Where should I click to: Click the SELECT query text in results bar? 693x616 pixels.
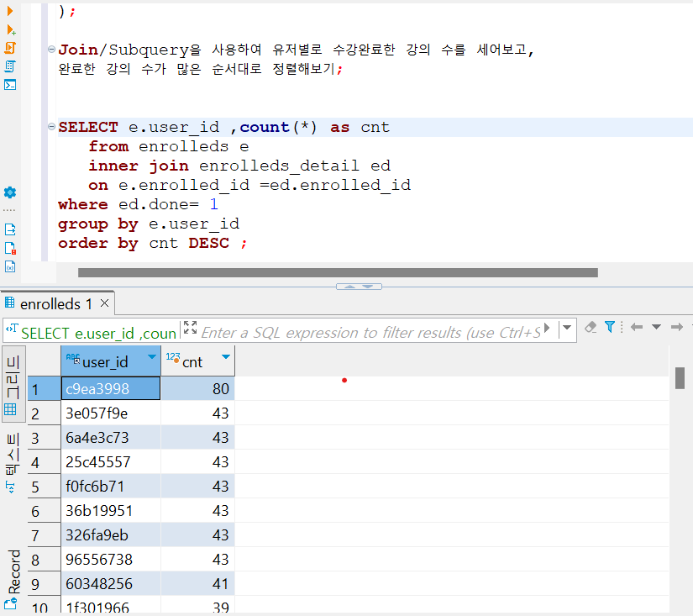pyautogui.click(x=98, y=333)
